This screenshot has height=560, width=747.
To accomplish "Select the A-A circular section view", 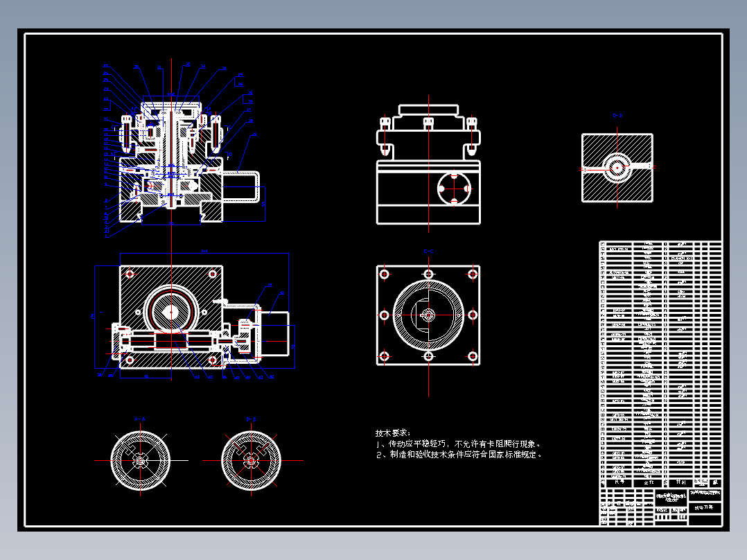I will click(140, 460).
